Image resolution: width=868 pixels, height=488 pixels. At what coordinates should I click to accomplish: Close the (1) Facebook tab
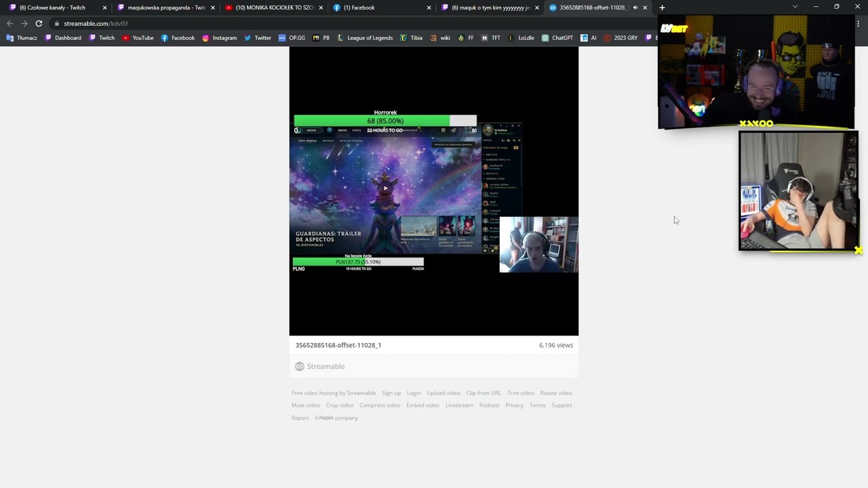pyautogui.click(x=429, y=7)
